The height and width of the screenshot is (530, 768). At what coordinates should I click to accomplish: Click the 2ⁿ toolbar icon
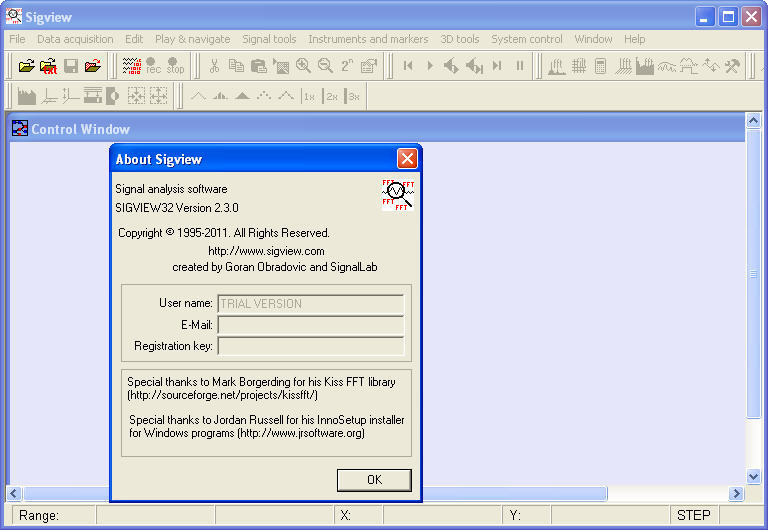[x=347, y=66]
